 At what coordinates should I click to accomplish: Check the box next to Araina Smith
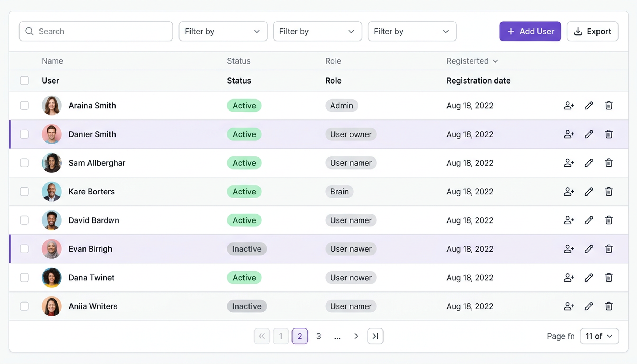(x=24, y=106)
